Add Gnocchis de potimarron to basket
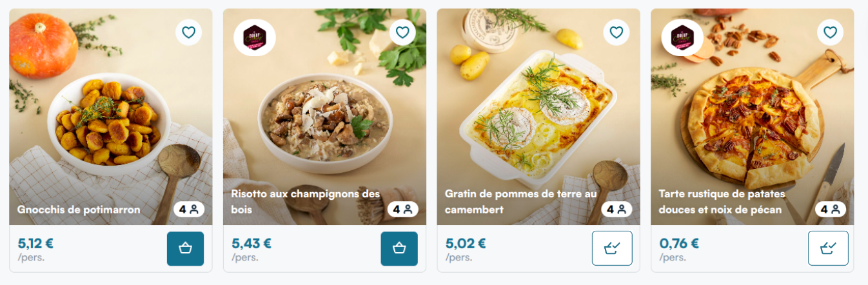 [185, 248]
